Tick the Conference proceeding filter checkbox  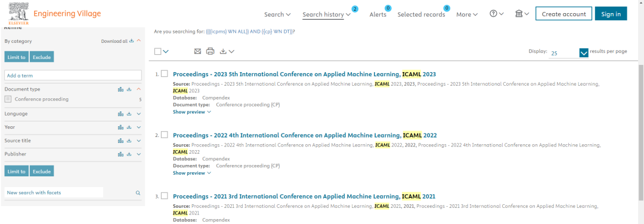pos(8,99)
